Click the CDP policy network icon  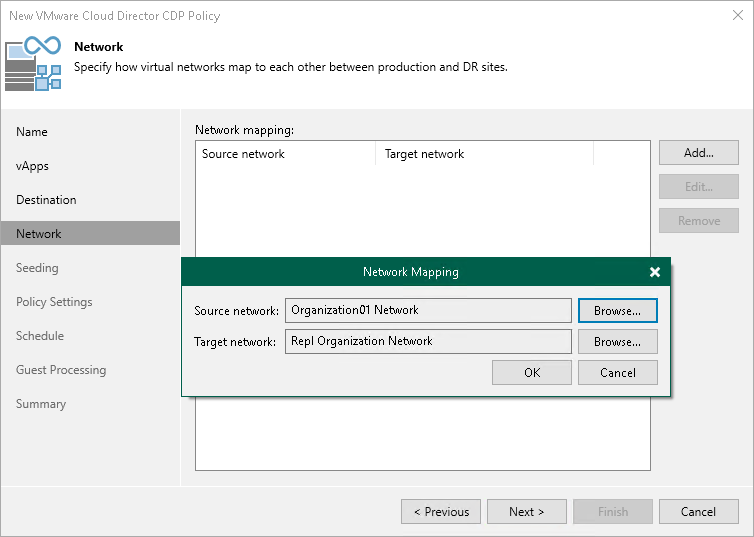click(33, 63)
